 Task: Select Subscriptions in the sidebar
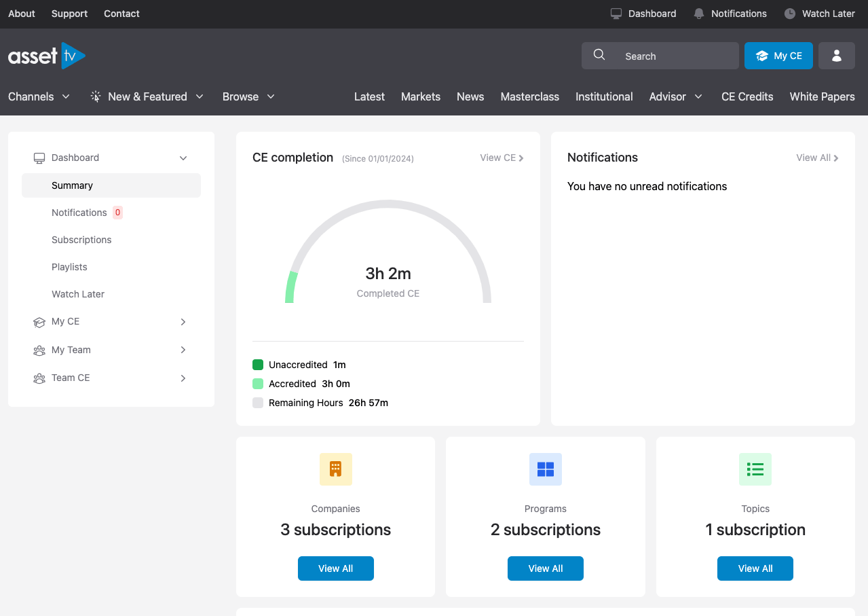pyautogui.click(x=81, y=240)
